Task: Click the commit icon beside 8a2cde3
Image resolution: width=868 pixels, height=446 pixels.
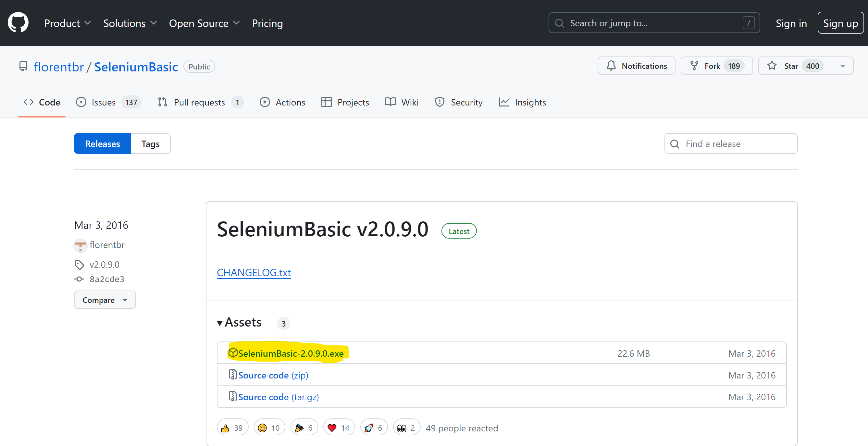Action: 79,279
